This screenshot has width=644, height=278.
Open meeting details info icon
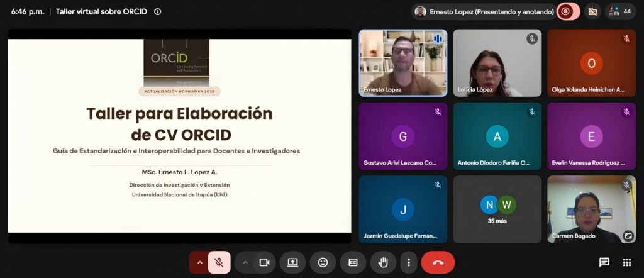click(157, 11)
